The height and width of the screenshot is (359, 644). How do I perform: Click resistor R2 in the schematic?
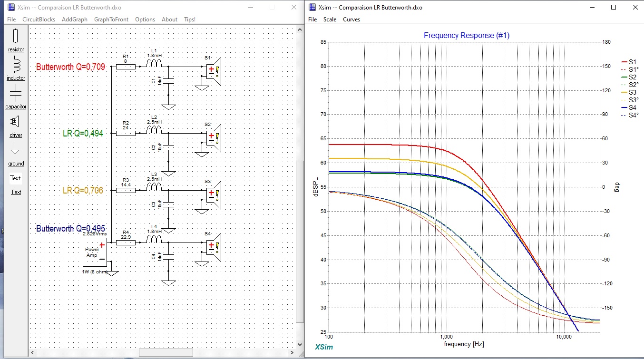tap(126, 134)
